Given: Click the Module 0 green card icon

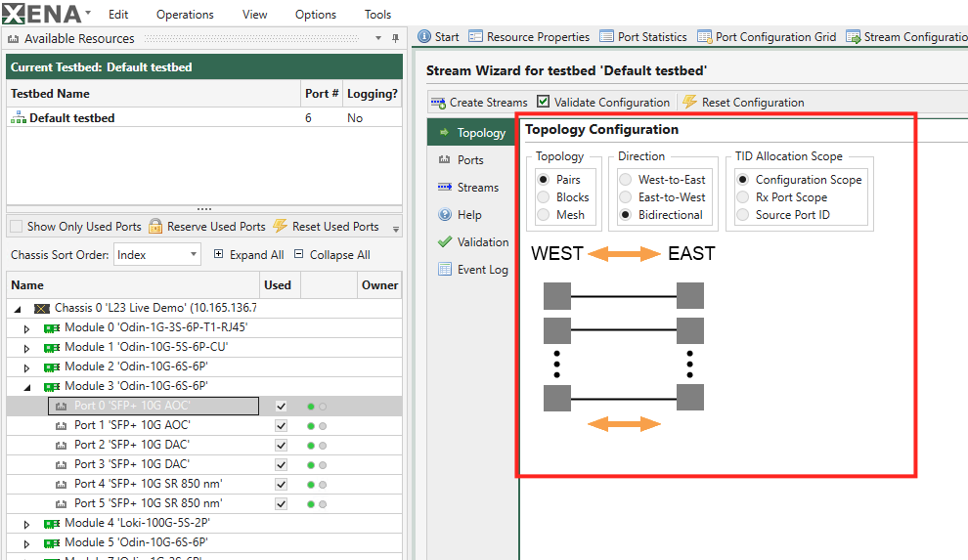Looking at the screenshot, I should click(x=52, y=328).
